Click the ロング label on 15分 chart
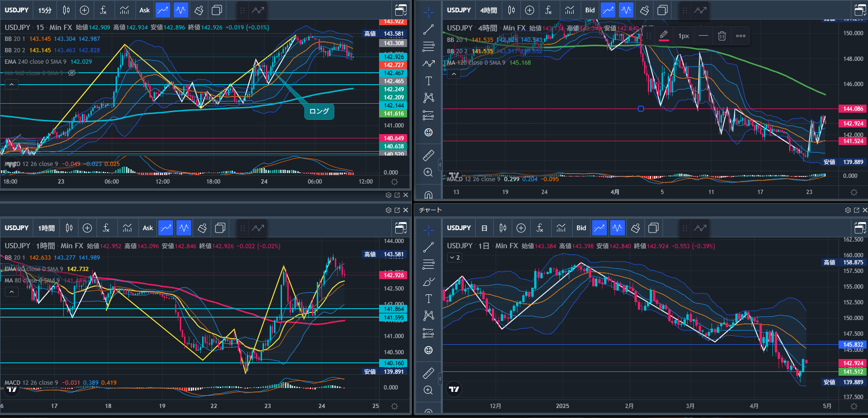 [x=319, y=111]
